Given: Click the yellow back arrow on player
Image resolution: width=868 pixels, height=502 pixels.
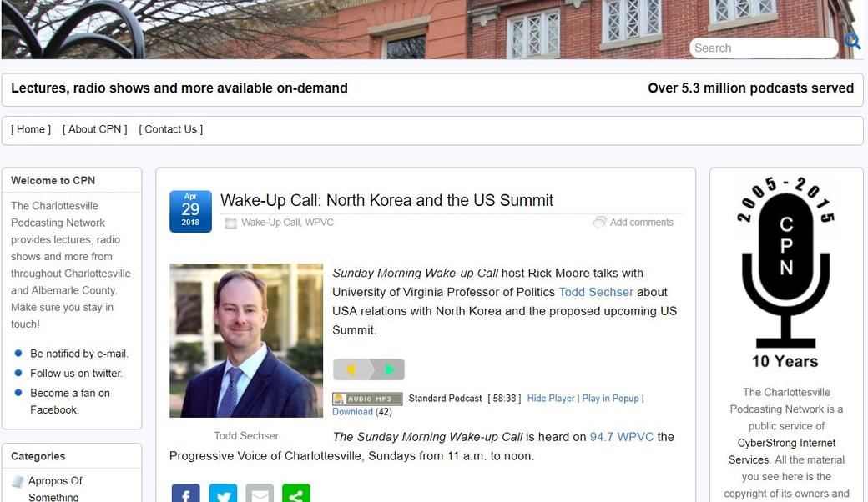Looking at the screenshot, I should coord(351,369).
